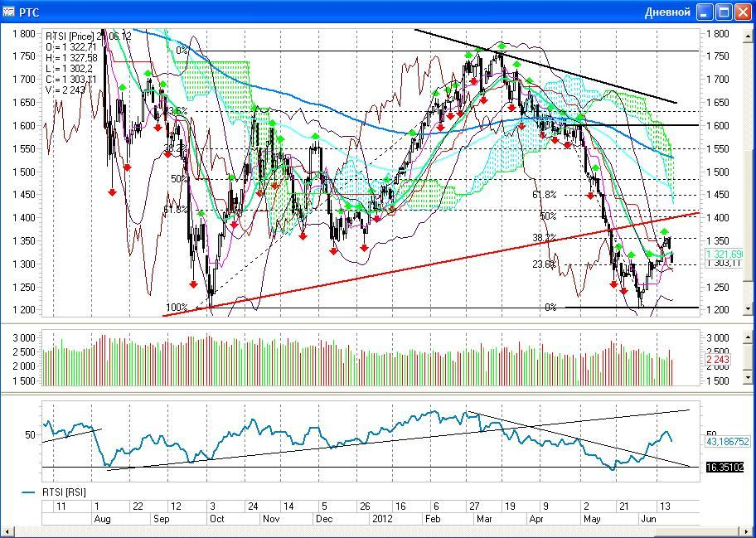The height and width of the screenshot is (538, 756).
Task: Click the '3 000' label on right volume axis
Action: click(x=717, y=337)
